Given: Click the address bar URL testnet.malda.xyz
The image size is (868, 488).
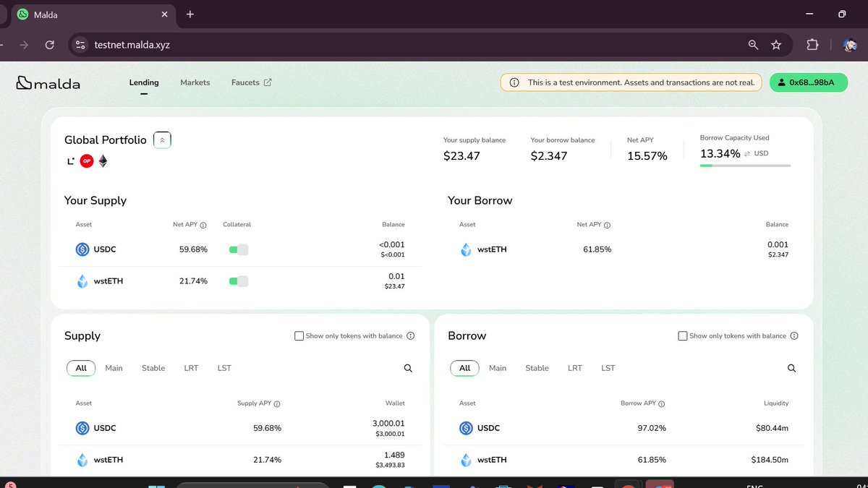Looking at the screenshot, I should pyautogui.click(x=132, y=45).
